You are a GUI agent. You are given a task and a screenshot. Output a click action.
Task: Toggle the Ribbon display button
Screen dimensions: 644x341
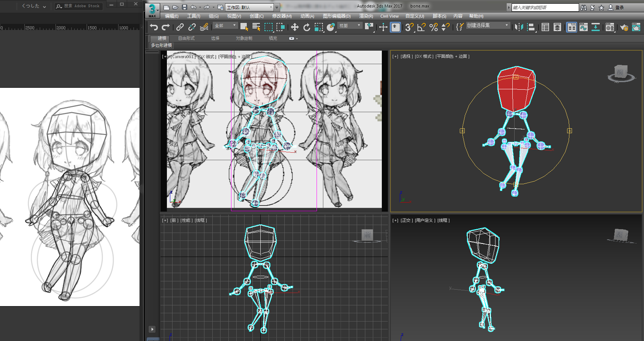click(572, 27)
